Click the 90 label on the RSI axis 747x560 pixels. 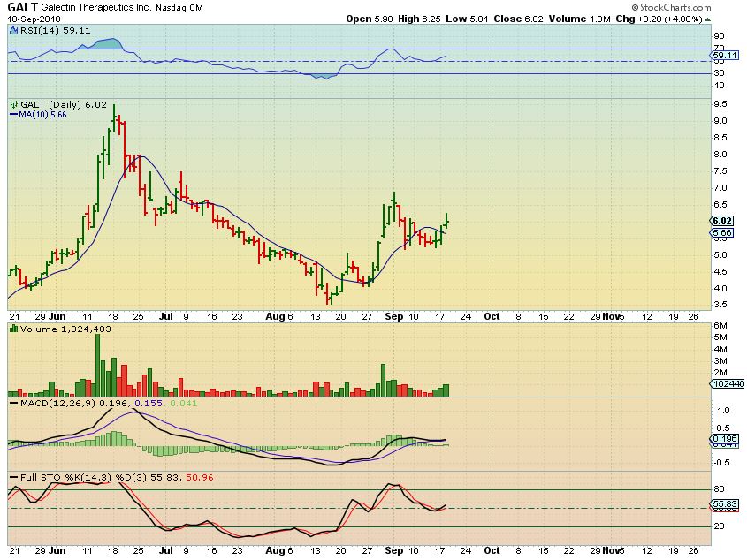coord(720,36)
